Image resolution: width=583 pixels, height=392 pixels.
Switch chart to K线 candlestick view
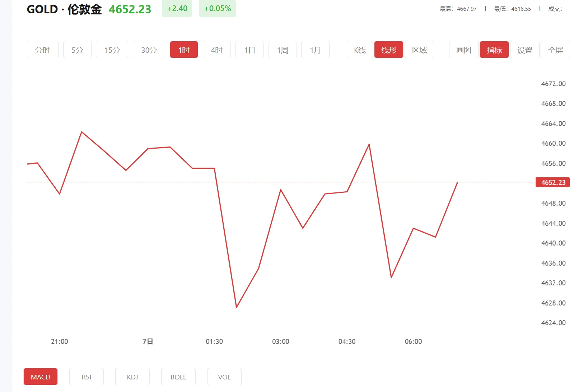coord(359,50)
